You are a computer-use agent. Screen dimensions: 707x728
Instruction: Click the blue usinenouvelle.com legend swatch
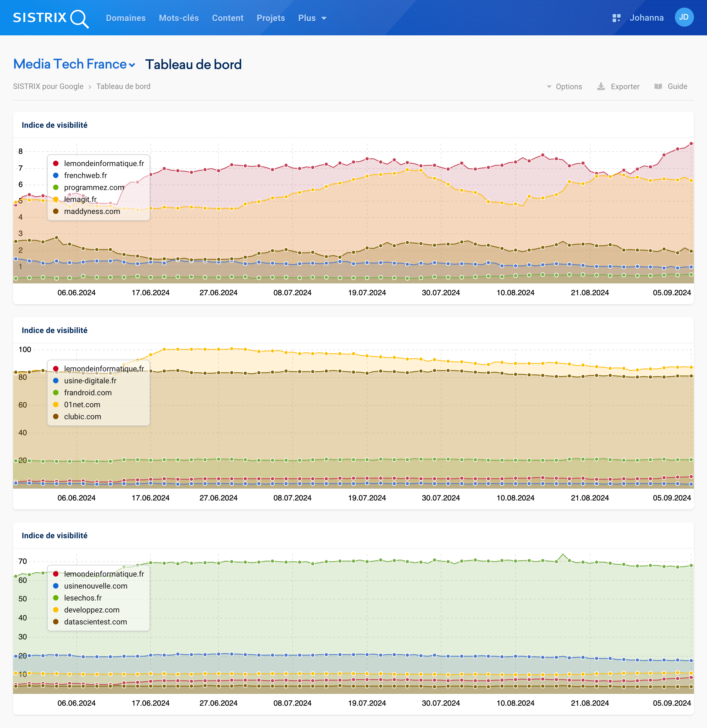[56, 586]
